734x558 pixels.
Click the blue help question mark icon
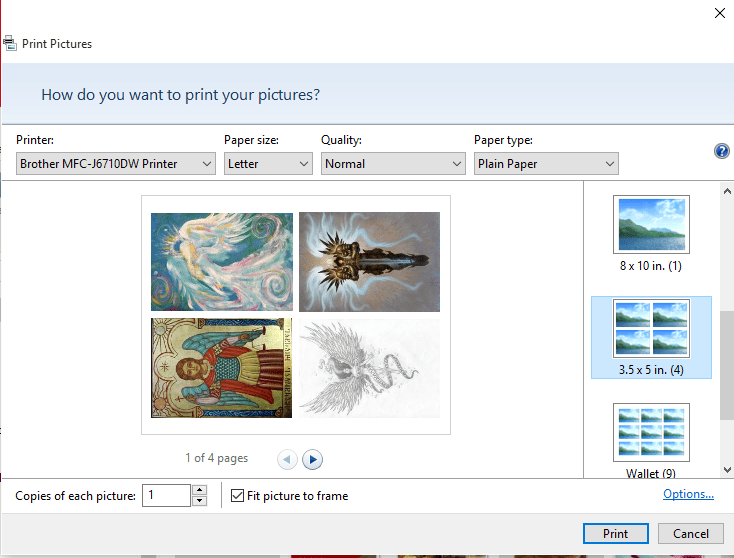[721, 151]
